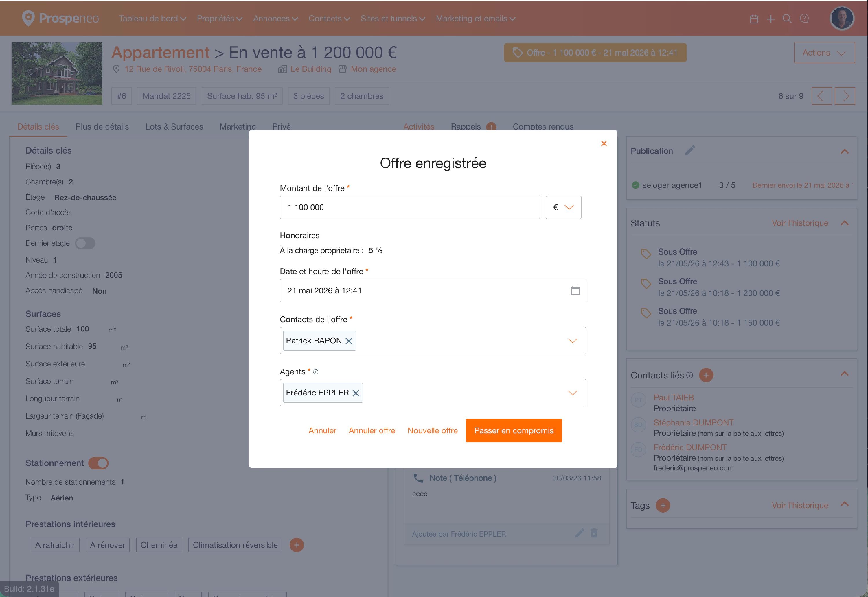The height and width of the screenshot is (597, 868).
Task: Switch to the Plus de détails tab
Action: click(102, 127)
